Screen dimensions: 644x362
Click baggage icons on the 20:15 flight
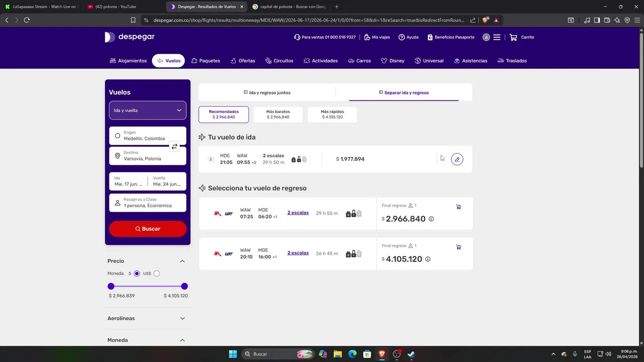click(354, 254)
